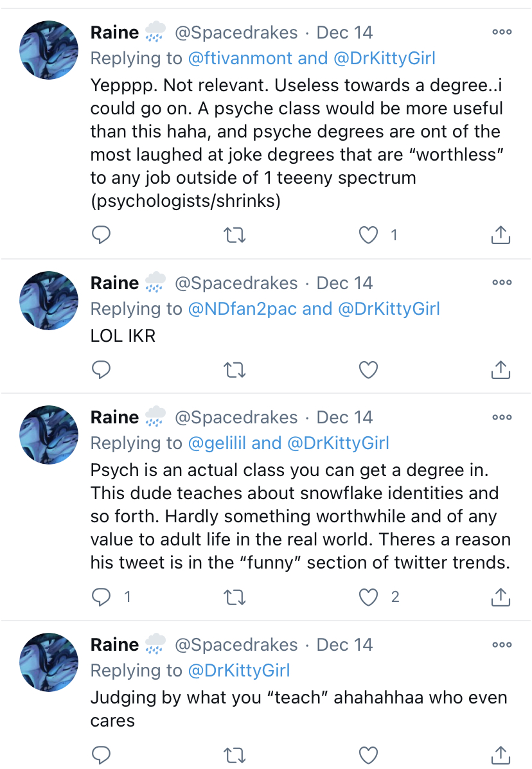
Task: Retweet the "LOL IKR" tweet
Action: (235, 370)
